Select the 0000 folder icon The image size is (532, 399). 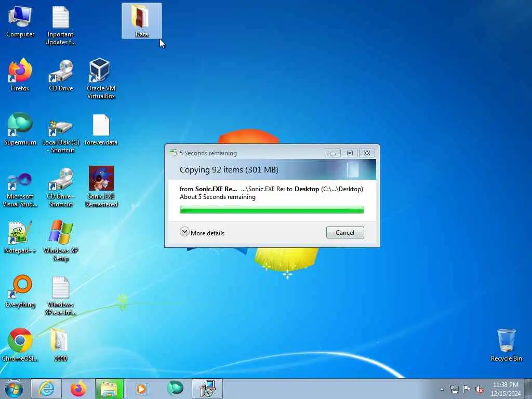(x=60, y=344)
